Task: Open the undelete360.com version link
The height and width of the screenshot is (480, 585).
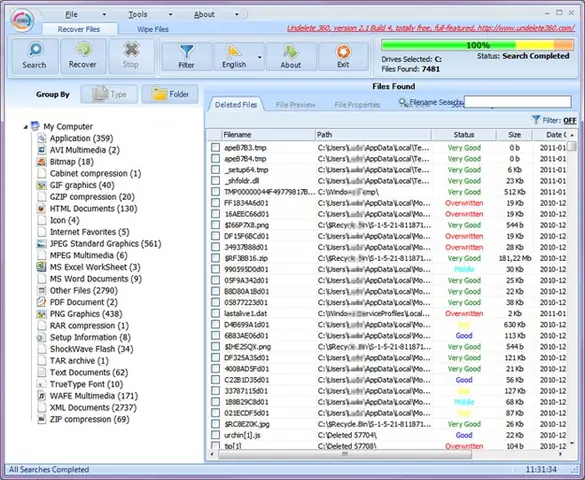Action: pyautogui.click(x=431, y=28)
